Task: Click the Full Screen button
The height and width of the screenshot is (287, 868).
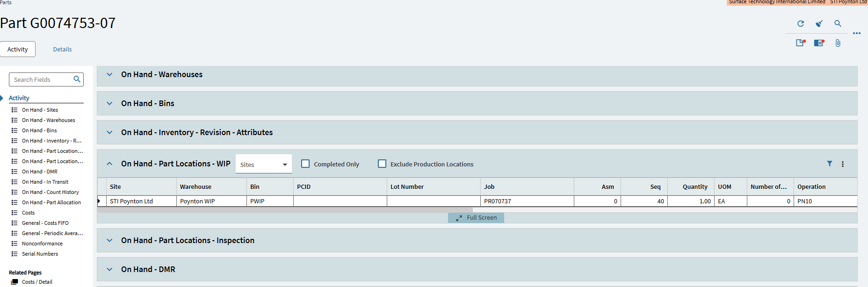Action: coord(476,218)
